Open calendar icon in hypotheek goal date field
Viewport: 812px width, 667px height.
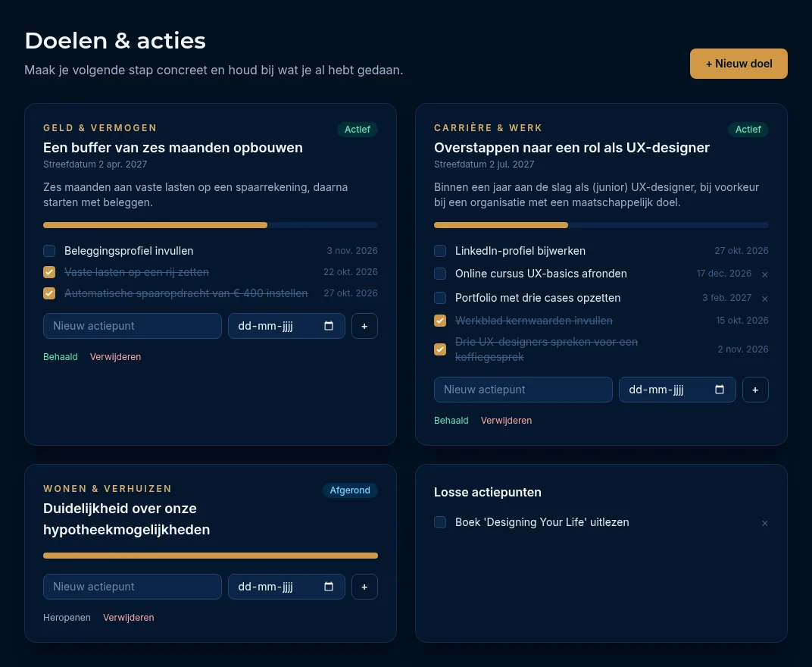pyautogui.click(x=328, y=586)
